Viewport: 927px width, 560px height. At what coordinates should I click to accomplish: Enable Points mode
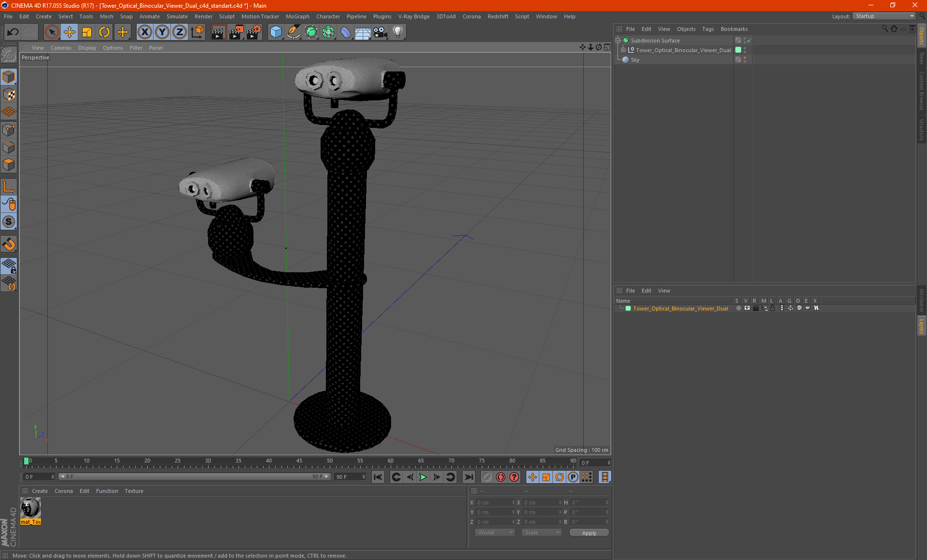[9, 130]
